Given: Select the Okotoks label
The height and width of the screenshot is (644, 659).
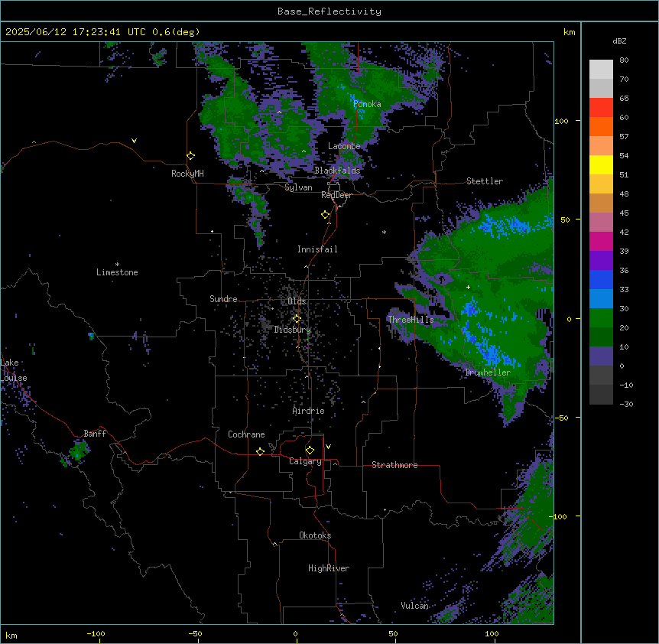Looking at the screenshot, I should [x=315, y=535].
